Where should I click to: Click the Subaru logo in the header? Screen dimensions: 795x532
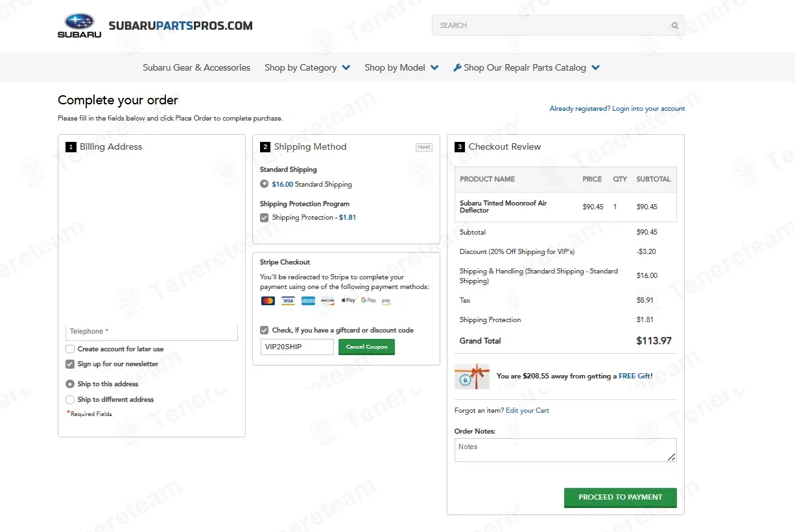(x=79, y=25)
